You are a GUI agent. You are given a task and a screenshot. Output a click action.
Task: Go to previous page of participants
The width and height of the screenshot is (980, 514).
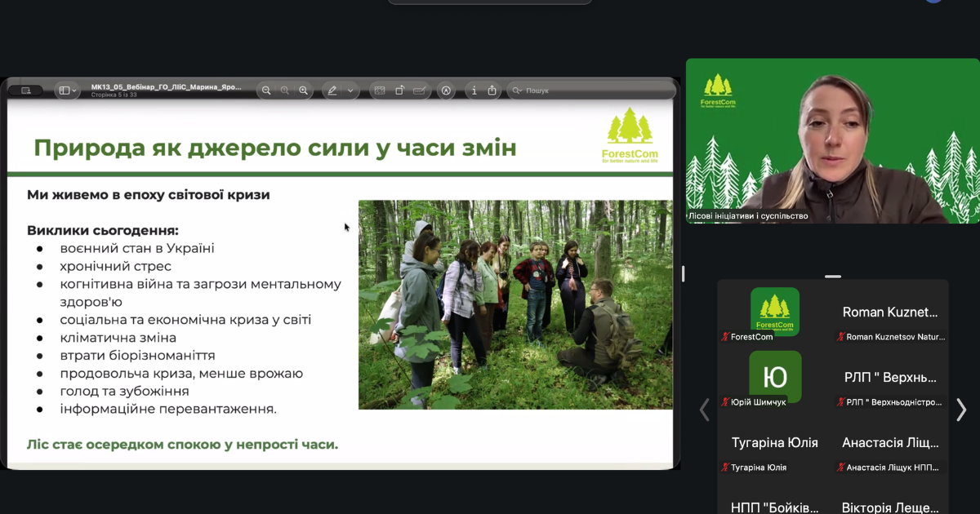tap(705, 410)
